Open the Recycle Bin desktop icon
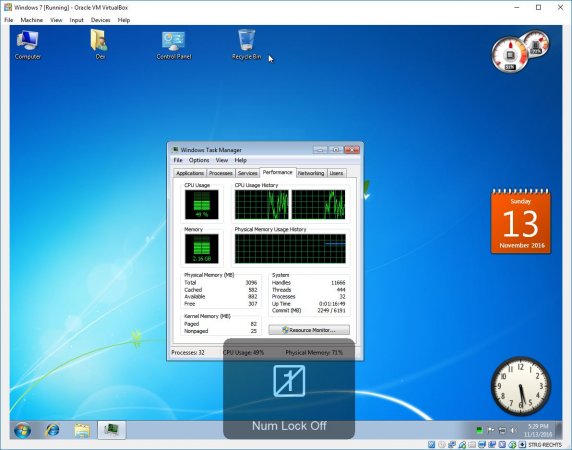Screen dimensions: 572x450 247,44
